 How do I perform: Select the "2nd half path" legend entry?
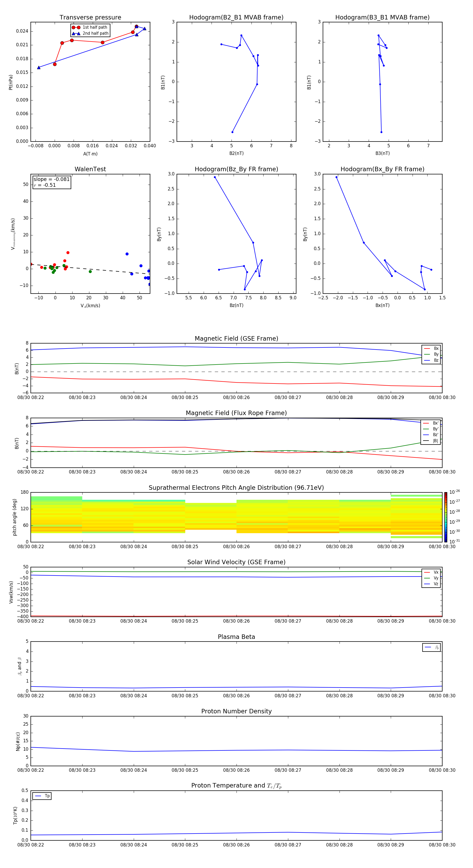[x=90, y=33]
